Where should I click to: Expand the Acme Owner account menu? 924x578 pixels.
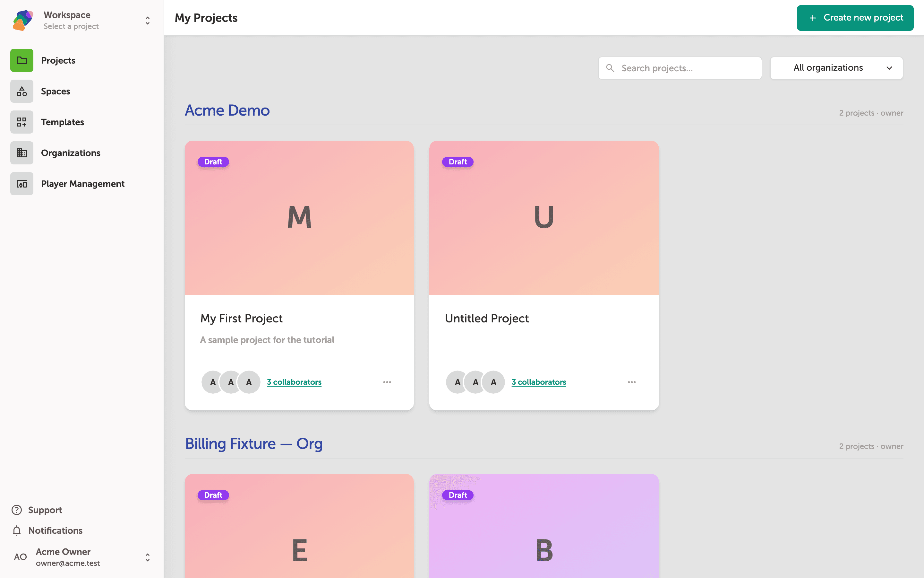147,557
